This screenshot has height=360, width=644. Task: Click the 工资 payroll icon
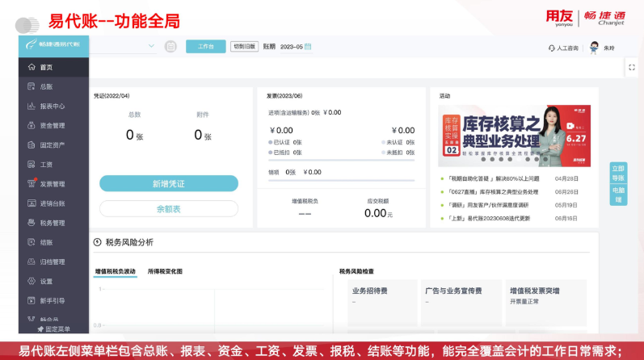pyautogui.click(x=32, y=164)
